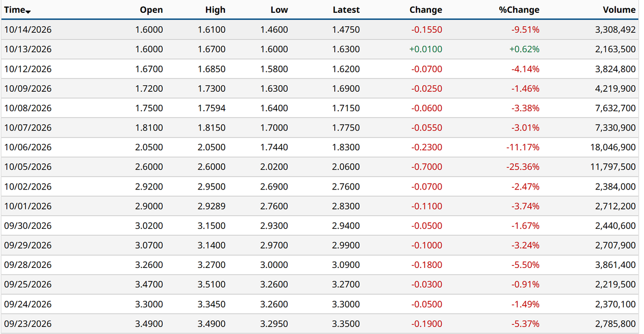Click the sort arrow beside Time
This screenshot has height=334, width=644.
pos(28,11)
